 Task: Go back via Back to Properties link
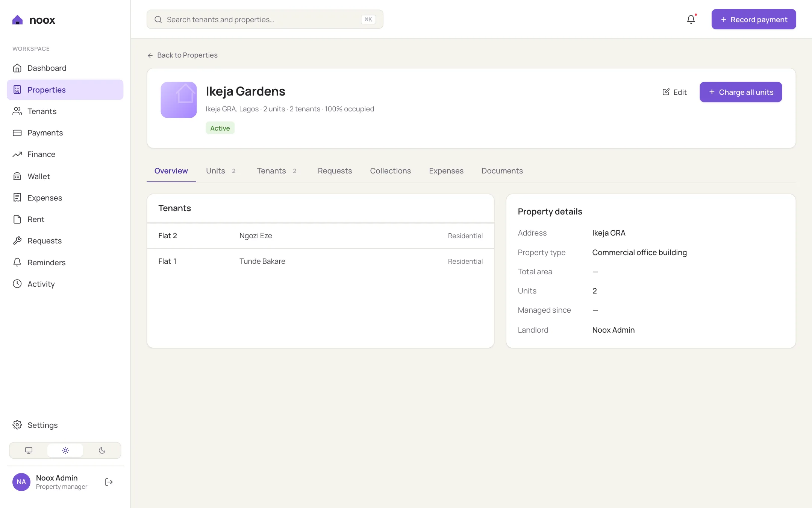coord(182,55)
